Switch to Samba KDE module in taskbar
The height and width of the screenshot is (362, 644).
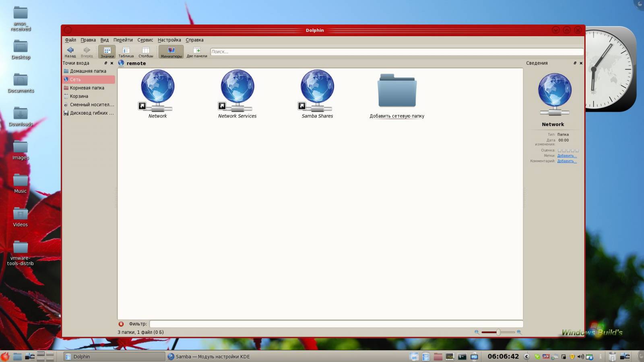[208, 356]
